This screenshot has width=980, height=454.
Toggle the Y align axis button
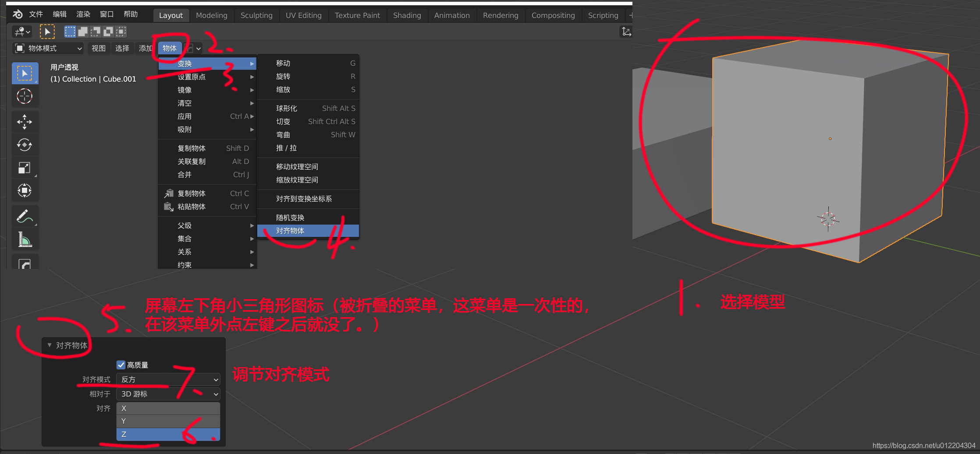point(168,421)
